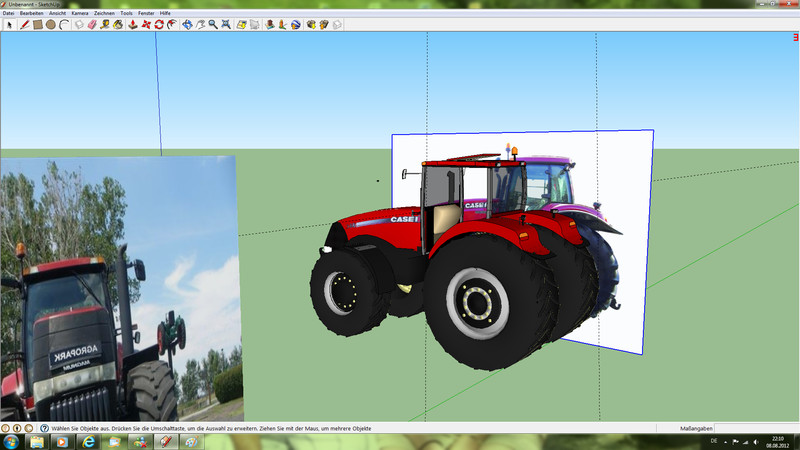The width and height of the screenshot is (800, 450).
Task: Click the second round status bar icon
Action: click(17, 429)
